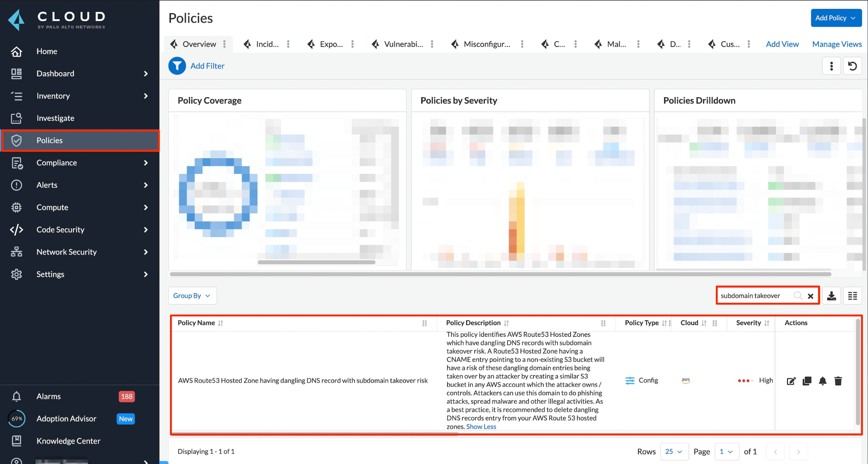Click the edit policy pencil icon

click(791, 381)
